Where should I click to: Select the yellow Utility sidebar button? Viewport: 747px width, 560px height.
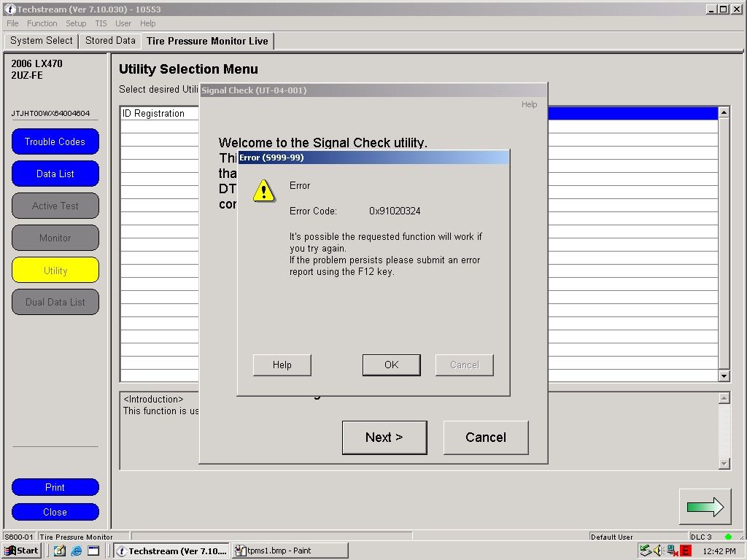(x=55, y=270)
